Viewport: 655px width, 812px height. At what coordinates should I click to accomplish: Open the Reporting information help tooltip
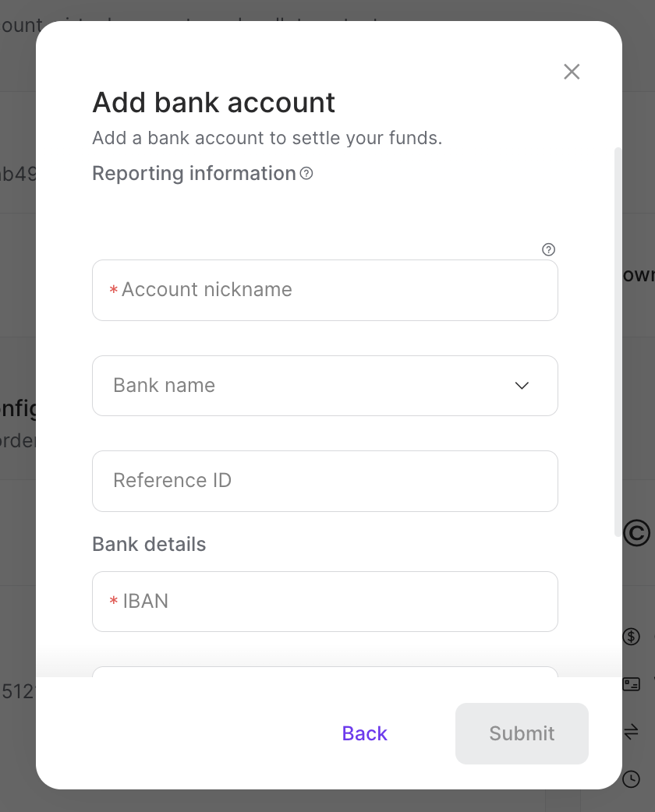click(306, 173)
